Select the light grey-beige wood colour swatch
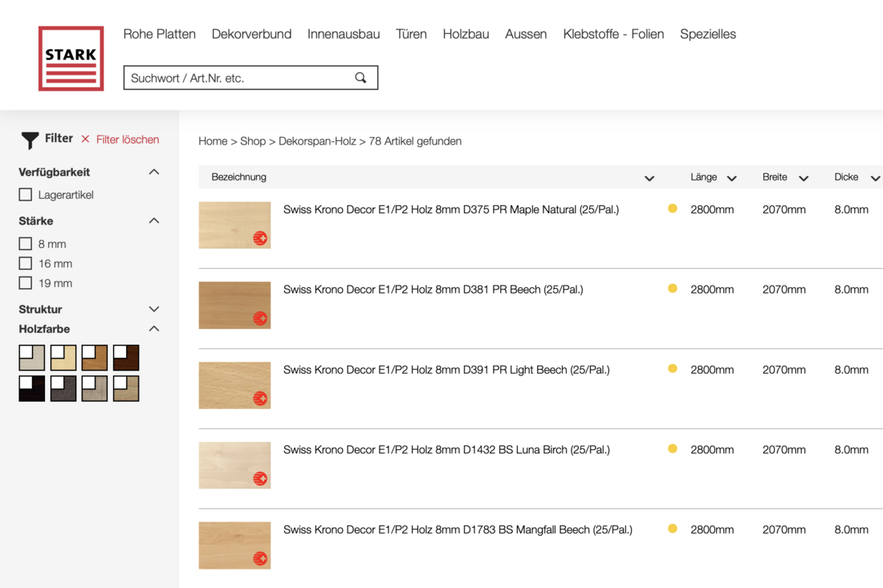This screenshot has width=883, height=588. (31, 357)
